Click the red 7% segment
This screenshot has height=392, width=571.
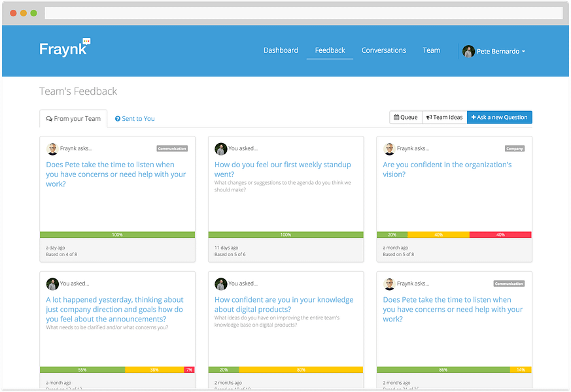(190, 370)
